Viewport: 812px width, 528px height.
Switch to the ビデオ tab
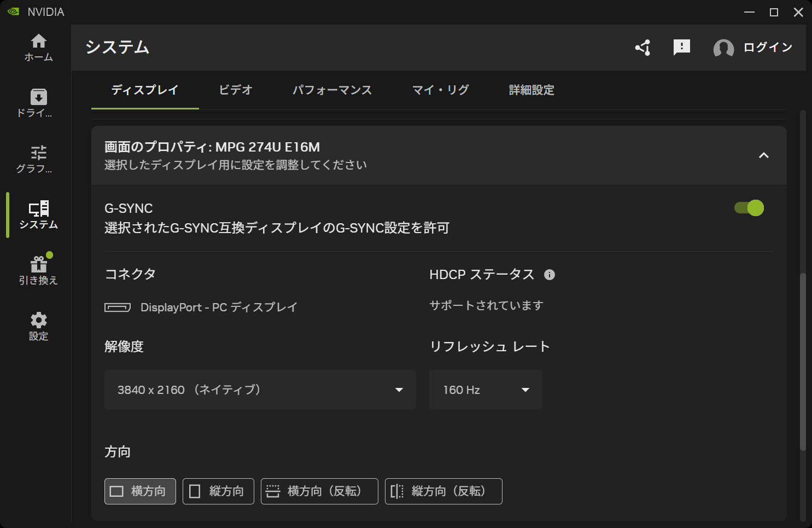(x=235, y=90)
